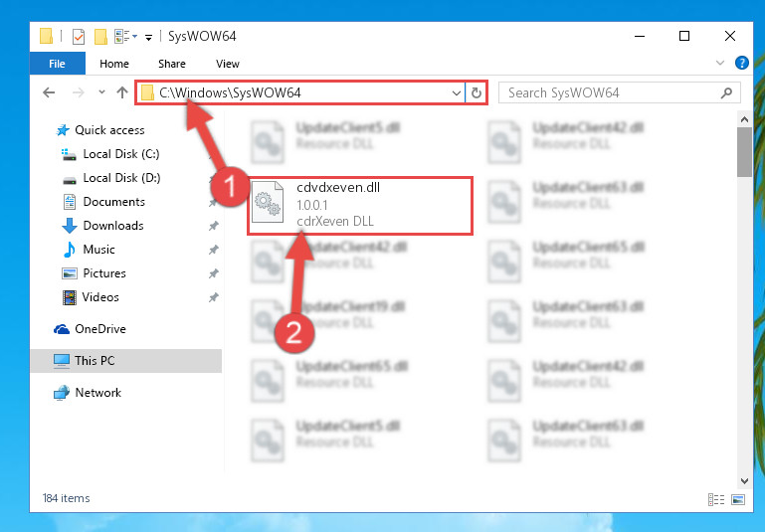This screenshot has height=532, width=765.
Task: Select Network in navigation pane
Action: point(88,393)
